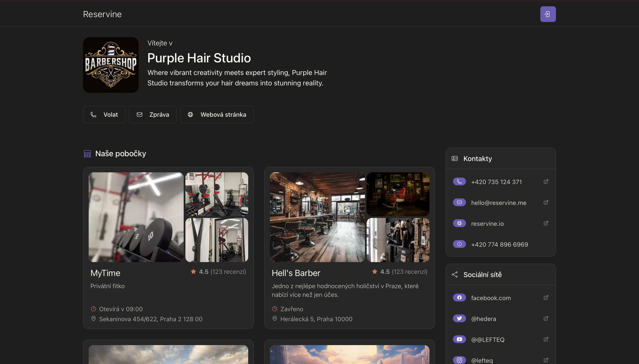Open the Hell's Barber branch title
The image size is (639, 364).
pyautogui.click(x=296, y=273)
